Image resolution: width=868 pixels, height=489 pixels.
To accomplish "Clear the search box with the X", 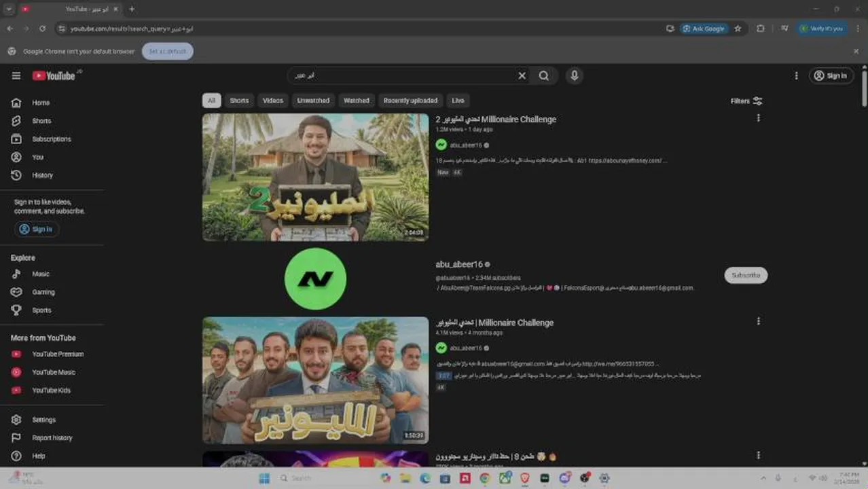I will [x=522, y=75].
